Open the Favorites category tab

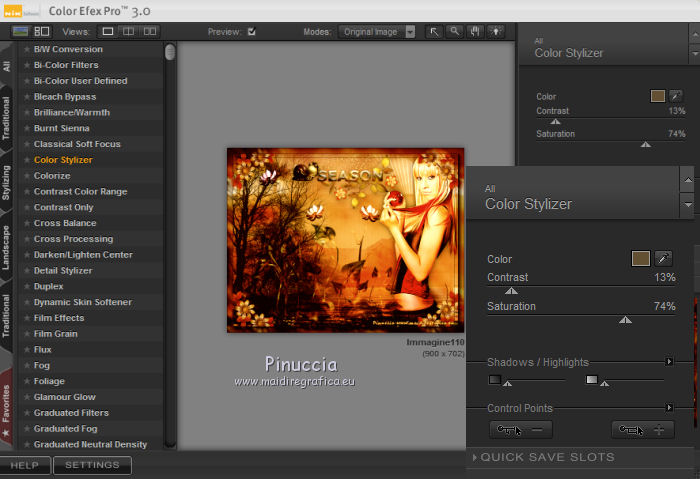(x=6, y=406)
